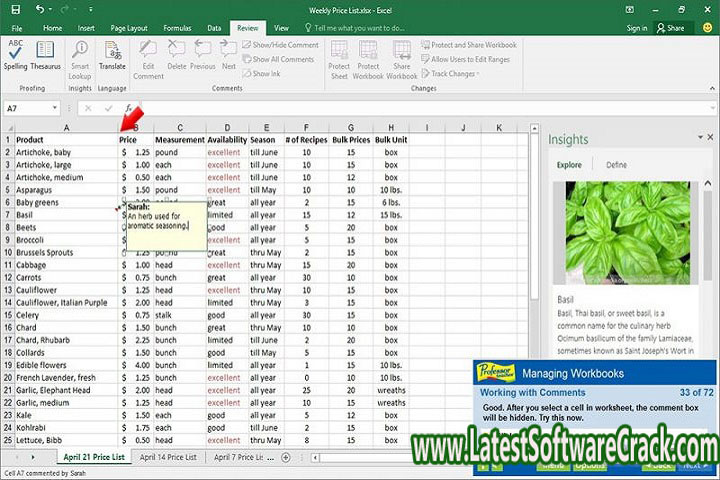Switch to the Page Layout tab

click(x=129, y=28)
